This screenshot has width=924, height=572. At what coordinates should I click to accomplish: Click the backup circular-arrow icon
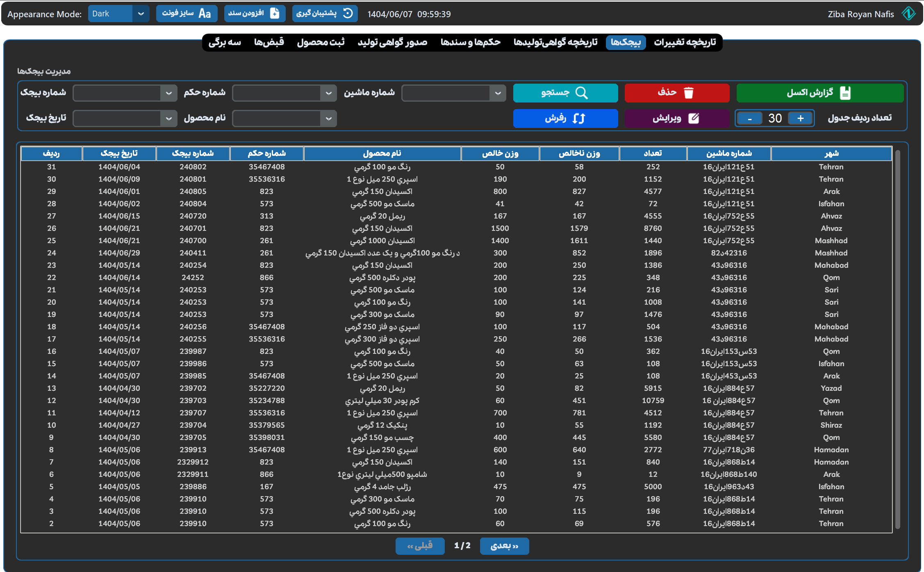click(348, 14)
